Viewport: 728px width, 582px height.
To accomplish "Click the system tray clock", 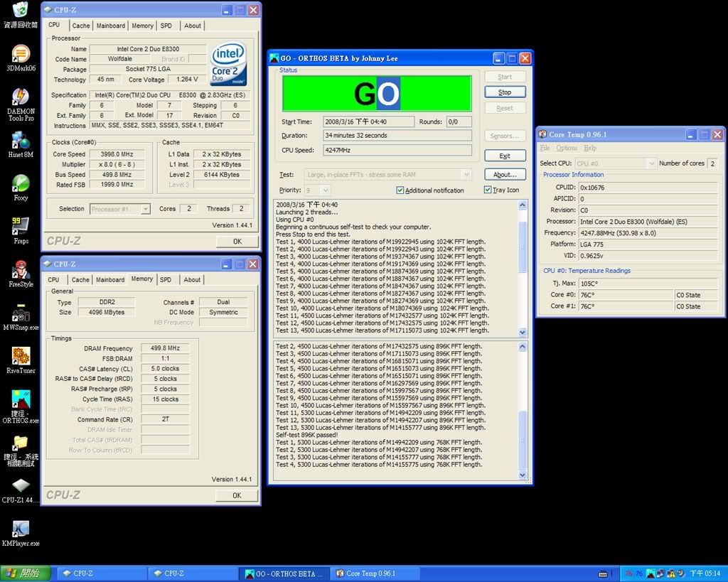I will [705, 573].
